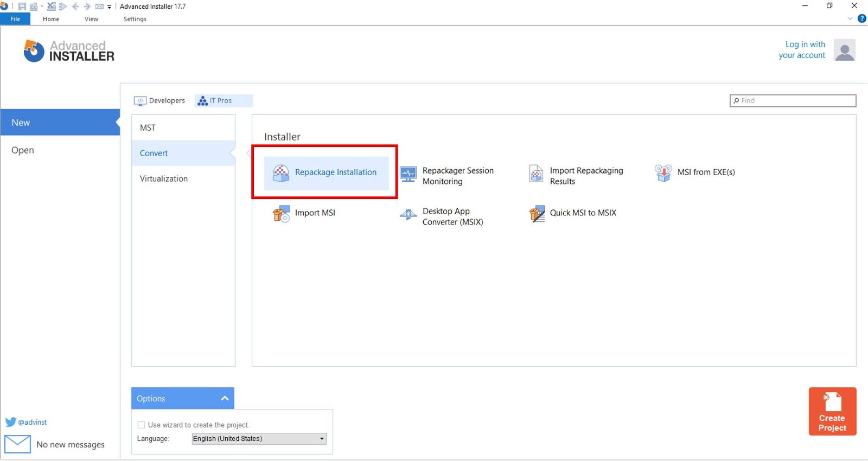Select Repackager Session Monitoring label text
868x461 pixels.
[458, 176]
